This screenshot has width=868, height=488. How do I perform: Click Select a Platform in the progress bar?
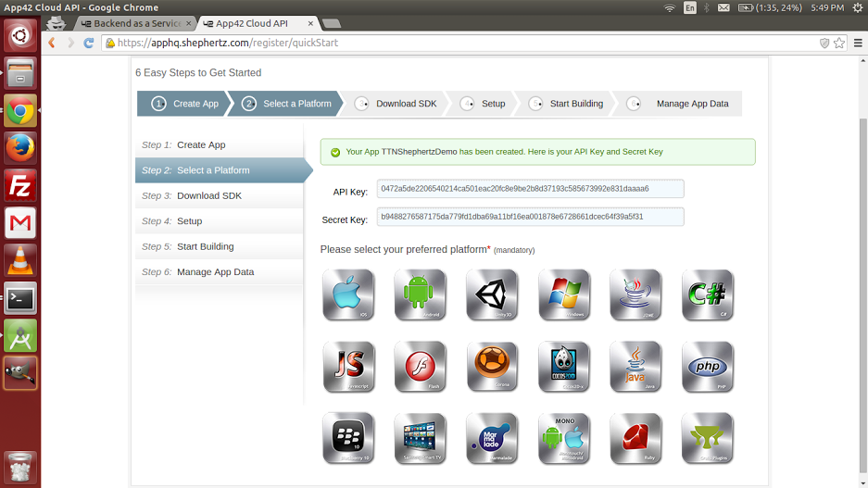click(x=285, y=104)
